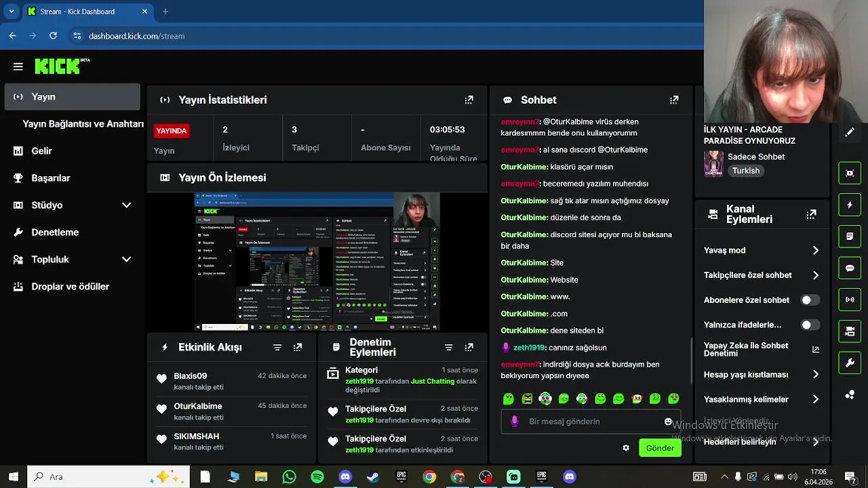This screenshot has width=868, height=488.
Task: Open the emoji picker in message box
Action: tap(668, 422)
